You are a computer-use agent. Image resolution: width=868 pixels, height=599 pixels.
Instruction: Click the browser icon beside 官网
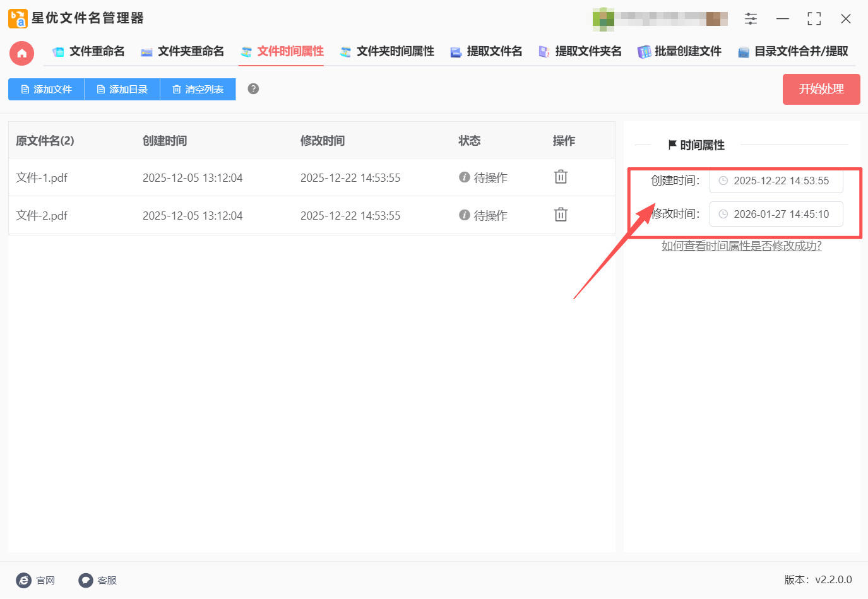[23, 581]
